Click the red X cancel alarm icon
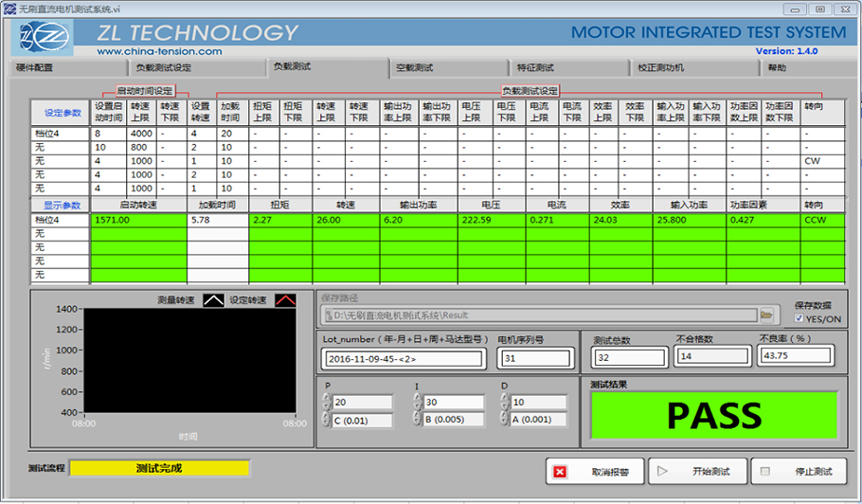 tap(560, 471)
